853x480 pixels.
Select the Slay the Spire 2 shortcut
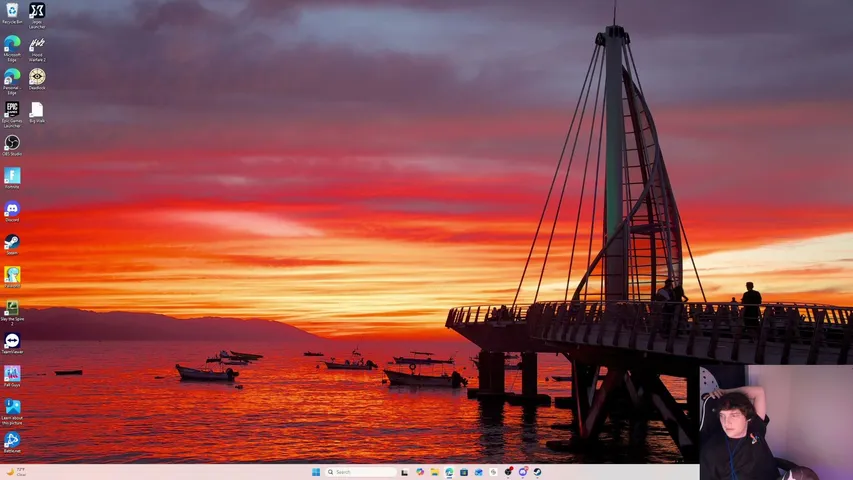click(x=12, y=312)
